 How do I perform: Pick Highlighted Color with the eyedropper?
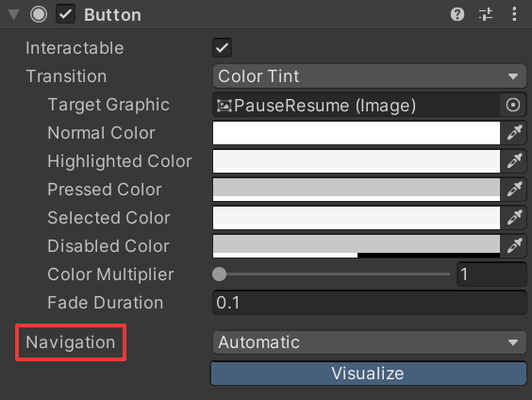(x=514, y=161)
